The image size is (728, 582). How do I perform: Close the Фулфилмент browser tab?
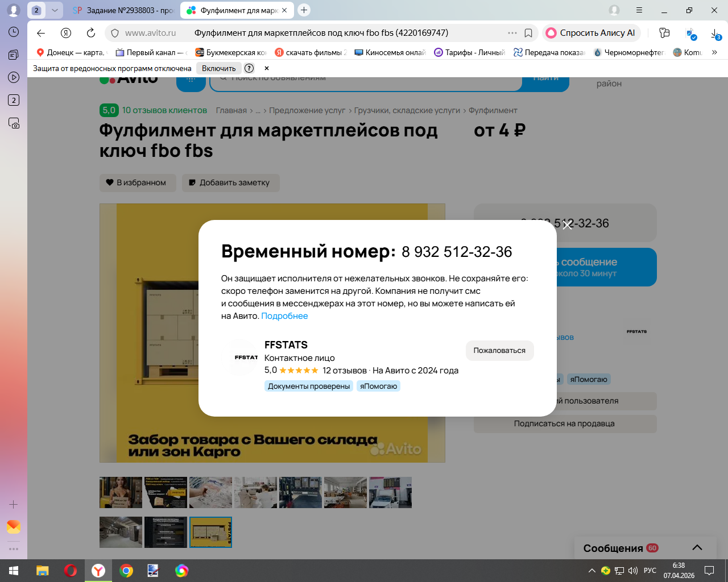point(284,10)
